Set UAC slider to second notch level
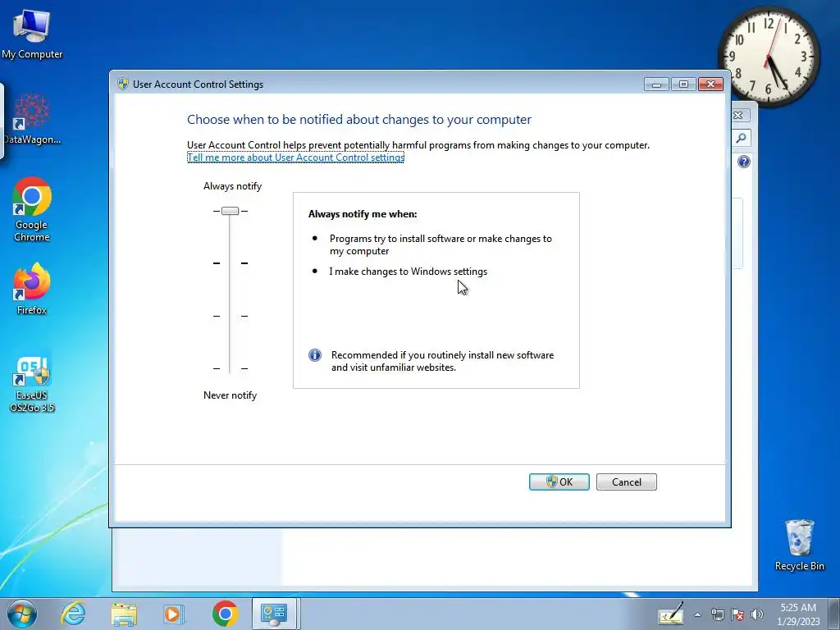Viewport: 840px width, 630px height. click(230, 263)
